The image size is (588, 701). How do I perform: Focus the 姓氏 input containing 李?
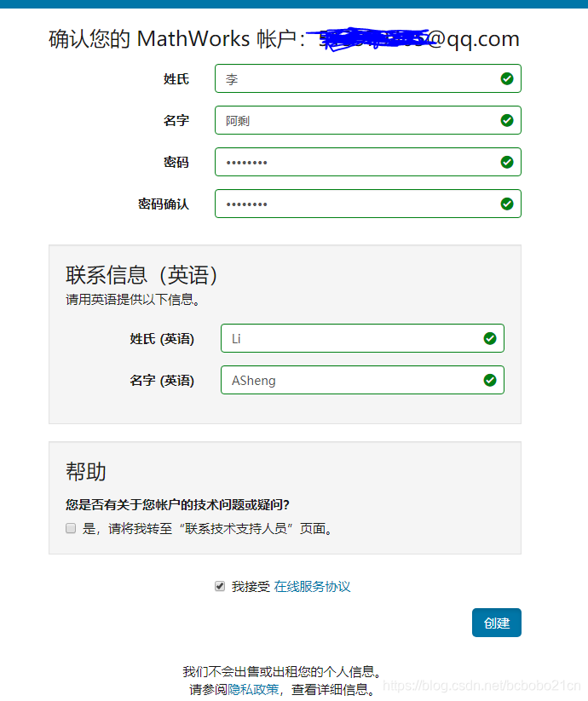click(x=358, y=79)
